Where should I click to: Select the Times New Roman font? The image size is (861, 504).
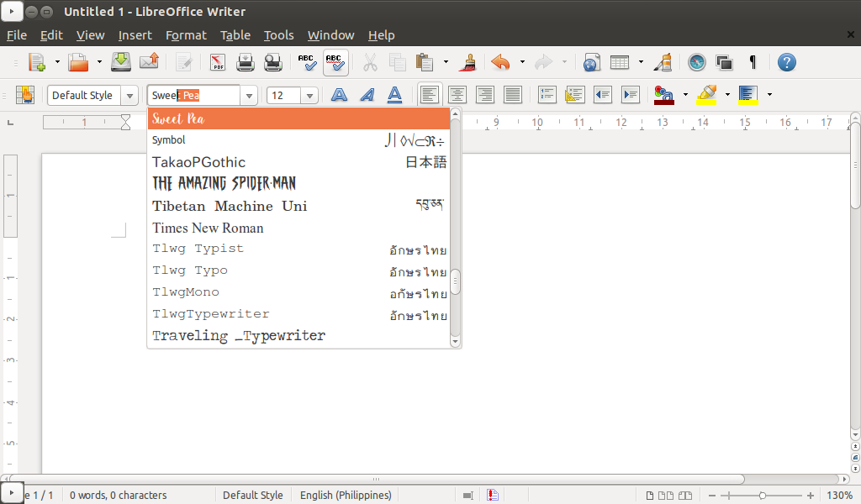coord(208,228)
